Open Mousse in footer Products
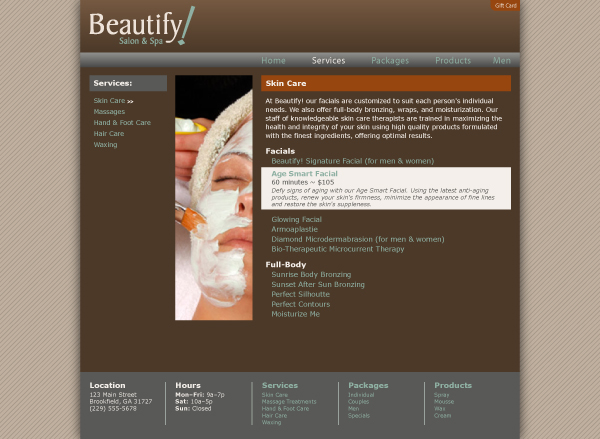Screen dimensions: 600x439 (444, 401)
